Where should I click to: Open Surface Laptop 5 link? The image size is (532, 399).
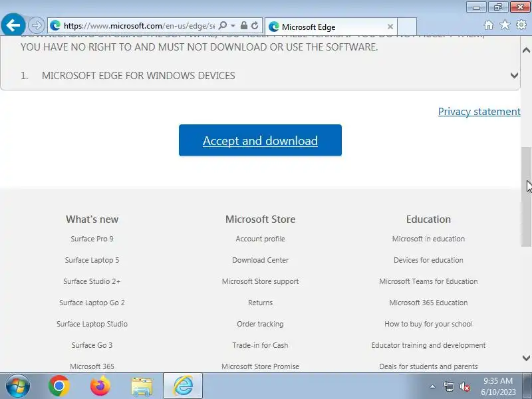[92, 260]
